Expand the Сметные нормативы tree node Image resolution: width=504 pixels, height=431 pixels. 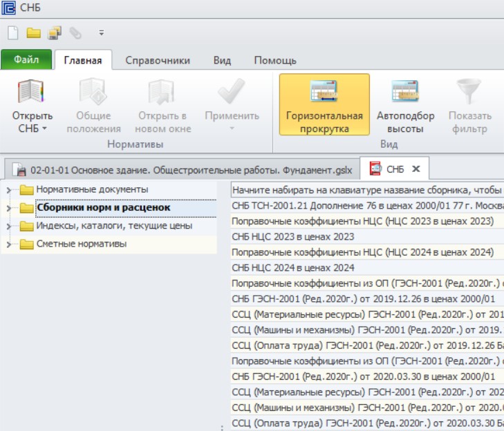9,245
